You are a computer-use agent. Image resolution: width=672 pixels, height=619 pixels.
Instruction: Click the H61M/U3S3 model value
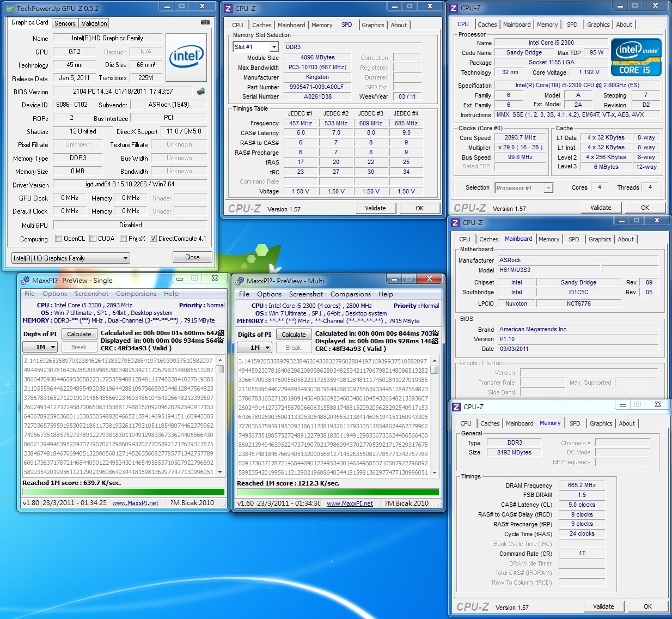[x=549, y=270]
